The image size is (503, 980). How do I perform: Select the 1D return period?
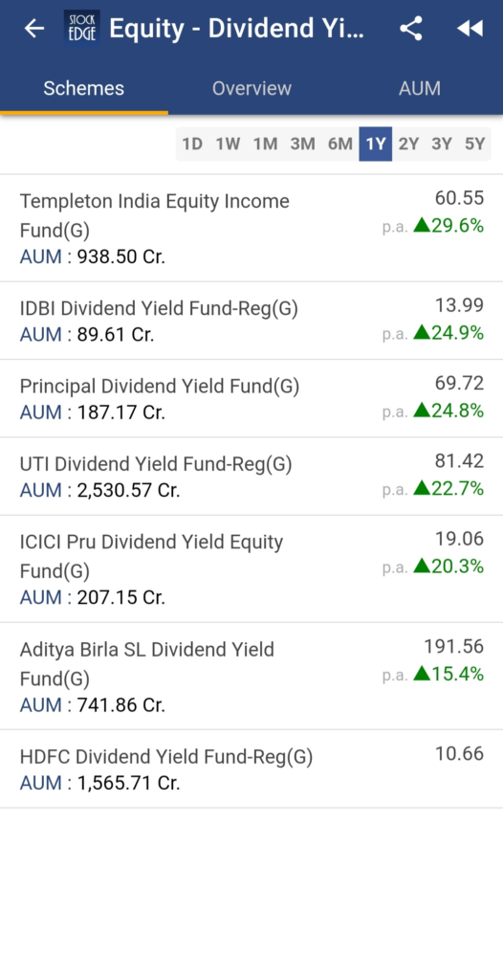[x=192, y=145]
